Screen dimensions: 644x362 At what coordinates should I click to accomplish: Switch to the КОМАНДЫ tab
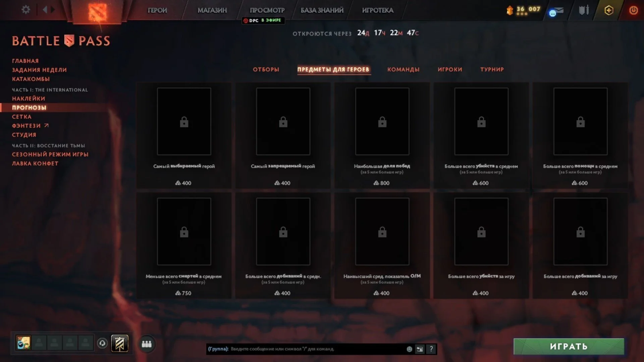pyautogui.click(x=403, y=69)
